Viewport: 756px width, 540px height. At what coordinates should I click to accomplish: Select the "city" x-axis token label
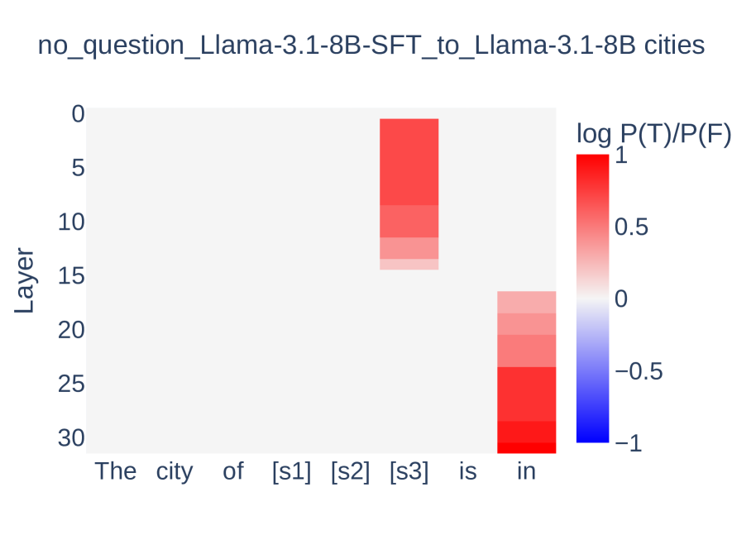(175, 471)
